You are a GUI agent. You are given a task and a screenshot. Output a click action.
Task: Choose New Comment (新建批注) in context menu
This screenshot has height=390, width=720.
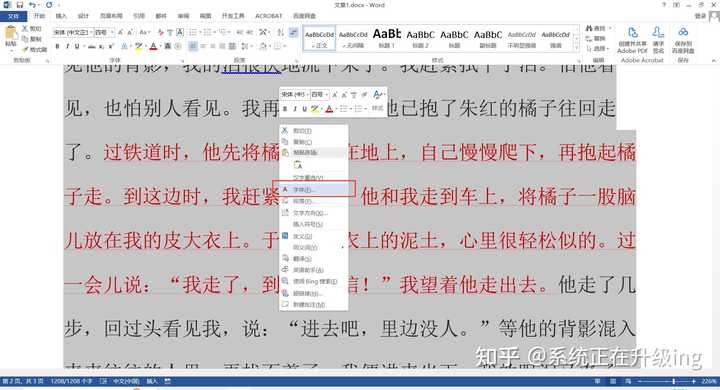(314, 305)
